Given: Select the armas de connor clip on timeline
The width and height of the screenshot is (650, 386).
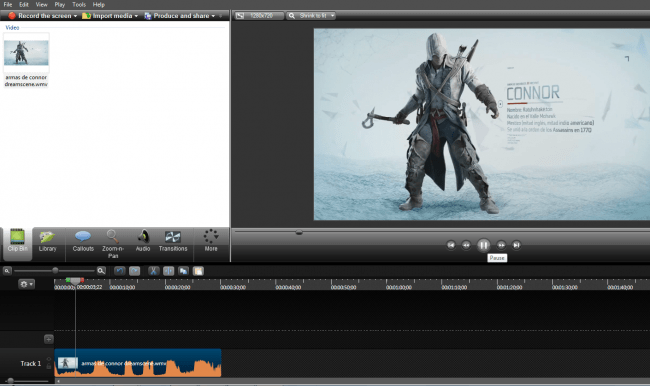Looking at the screenshot, I should (138, 363).
